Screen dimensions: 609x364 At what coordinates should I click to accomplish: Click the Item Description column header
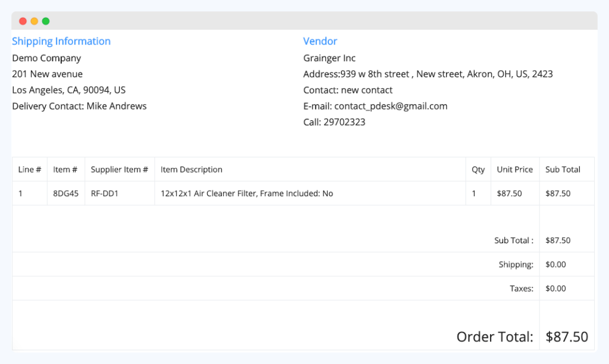(x=191, y=169)
